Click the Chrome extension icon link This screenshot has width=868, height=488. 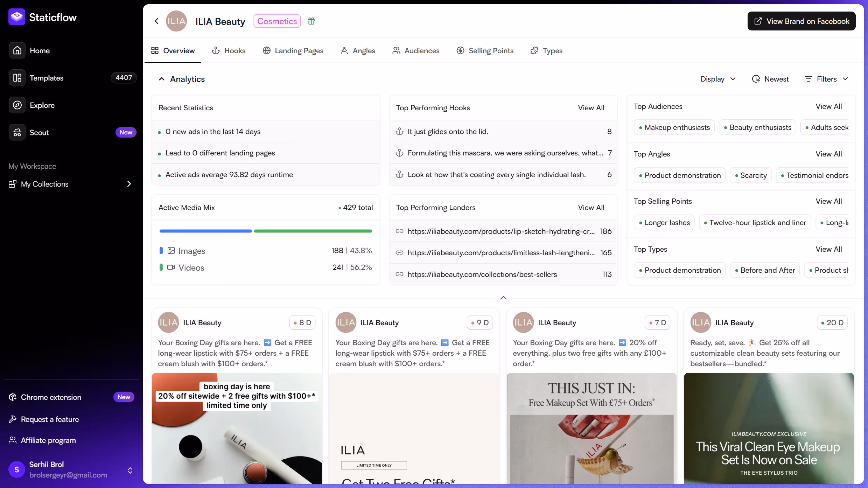(13, 397)
